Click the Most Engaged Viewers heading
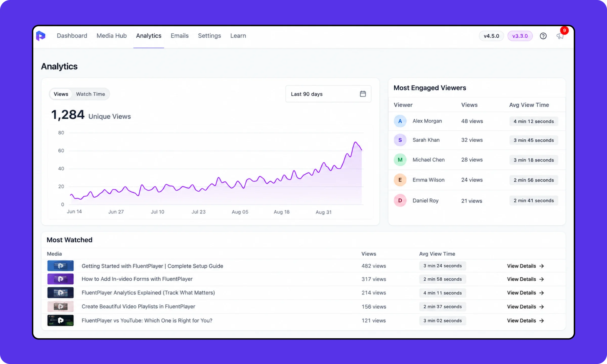 (x=430, y=88)
